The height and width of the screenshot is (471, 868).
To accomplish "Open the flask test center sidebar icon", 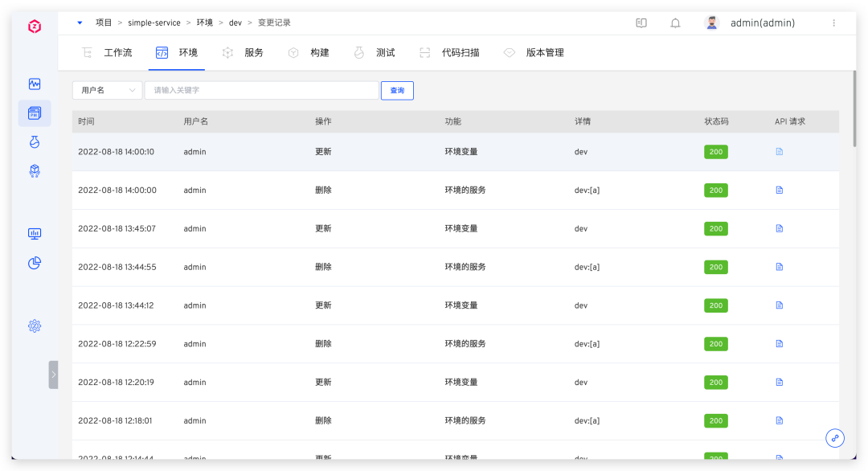I will [x=35, y=142].
